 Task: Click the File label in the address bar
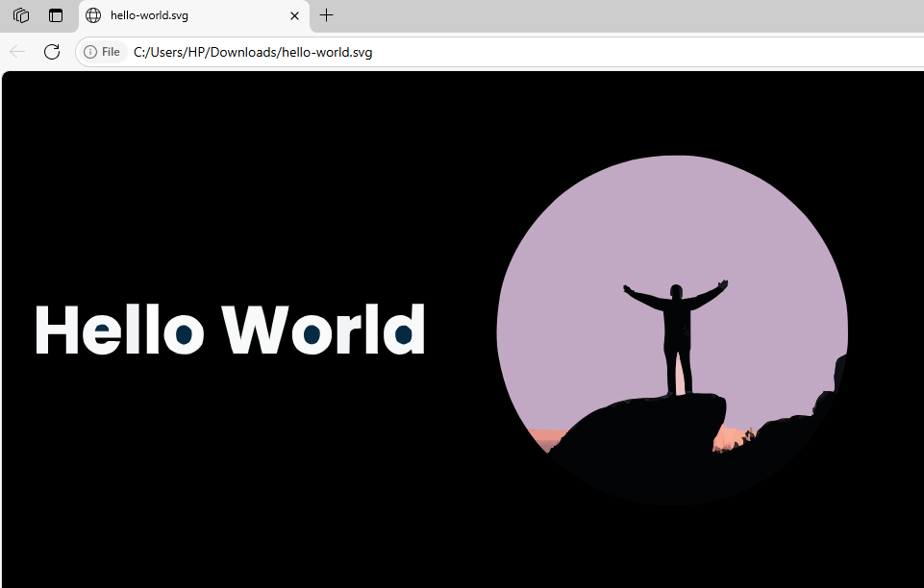(x=111, y=52)
